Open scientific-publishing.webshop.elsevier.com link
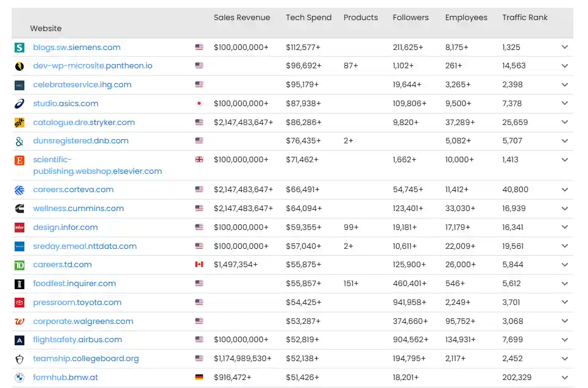Image resolution: width=588 pixels, height=388 pixels. click(97, 165)
